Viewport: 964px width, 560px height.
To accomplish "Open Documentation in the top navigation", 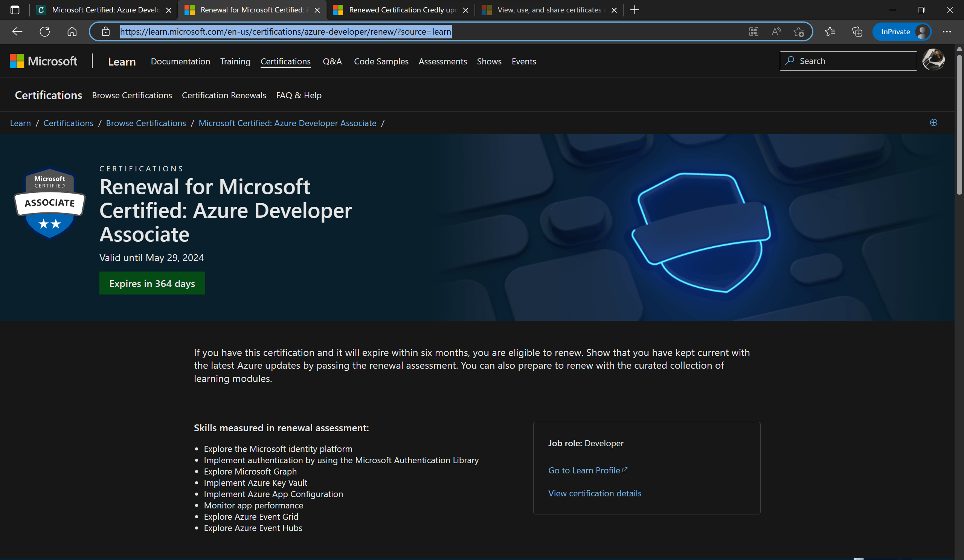I will click(180, 61).
